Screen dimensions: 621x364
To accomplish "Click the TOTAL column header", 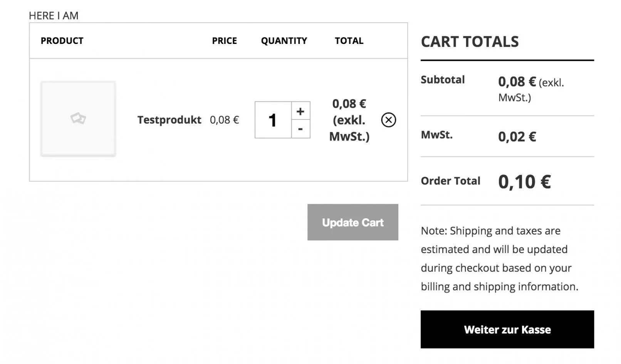I will [349, 40].
